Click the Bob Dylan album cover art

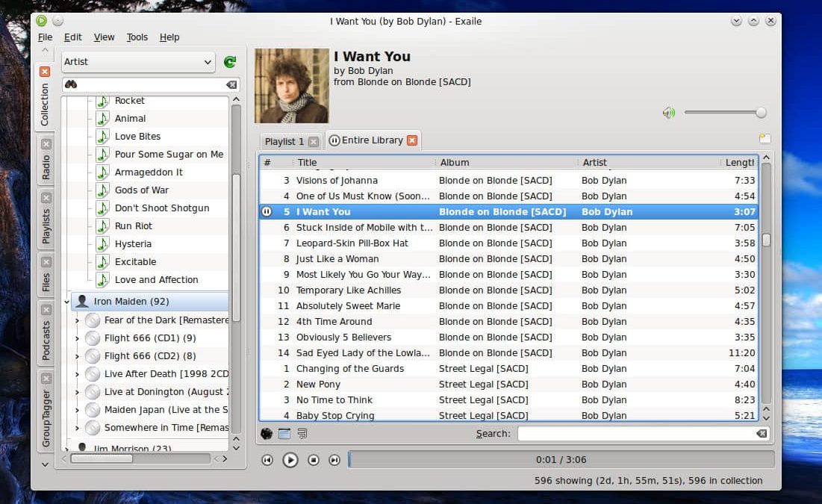pos(292,86)
